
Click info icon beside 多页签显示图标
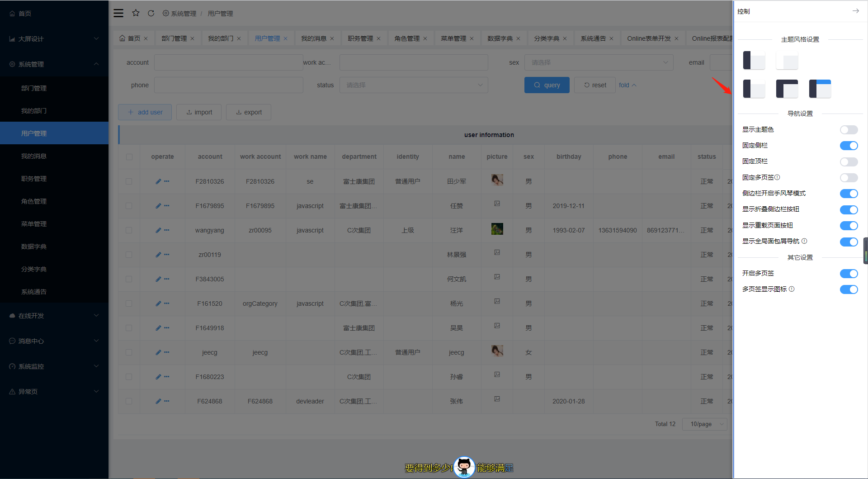[792, 289]
